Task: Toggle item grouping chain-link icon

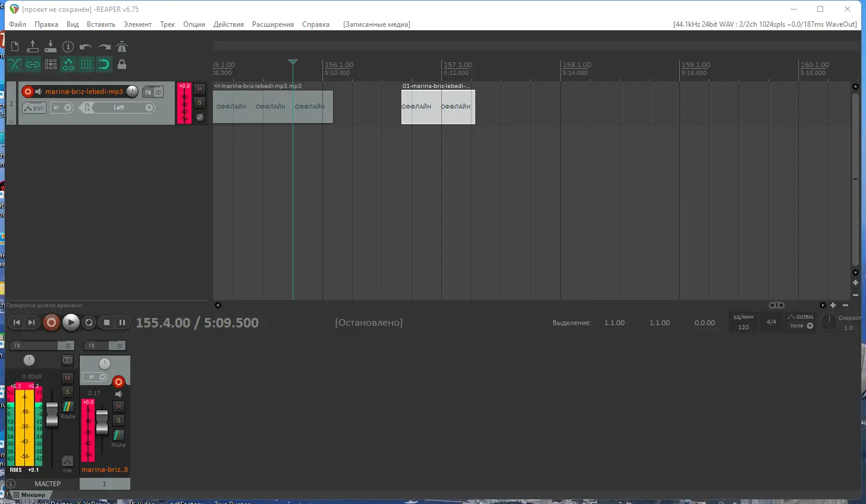Action: [33, 64]
